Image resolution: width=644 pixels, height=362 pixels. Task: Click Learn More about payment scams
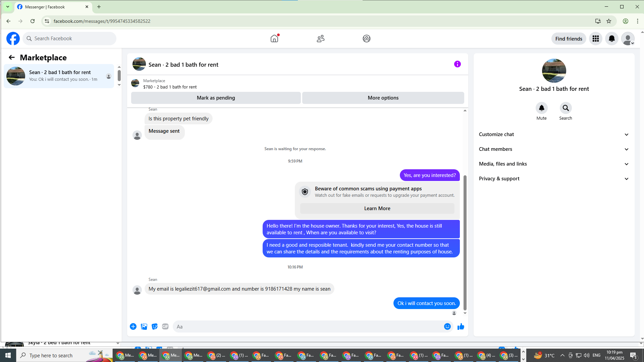(x=377, y=208)
